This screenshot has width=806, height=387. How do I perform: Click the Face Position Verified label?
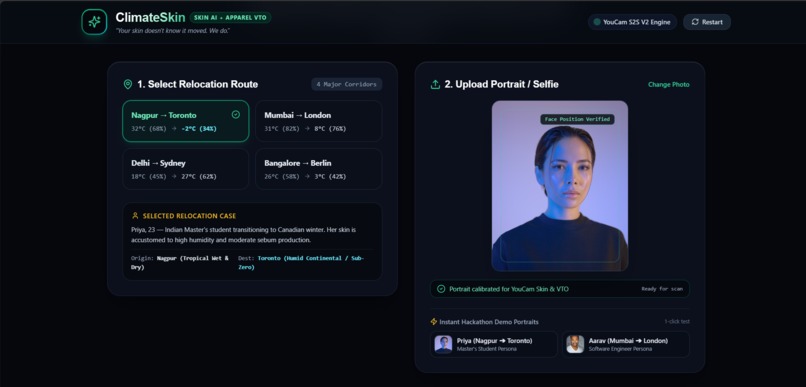[x=577, y=119]
